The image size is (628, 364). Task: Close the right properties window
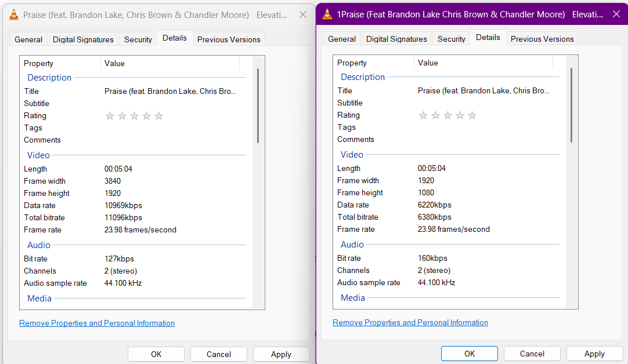(616, 14)
